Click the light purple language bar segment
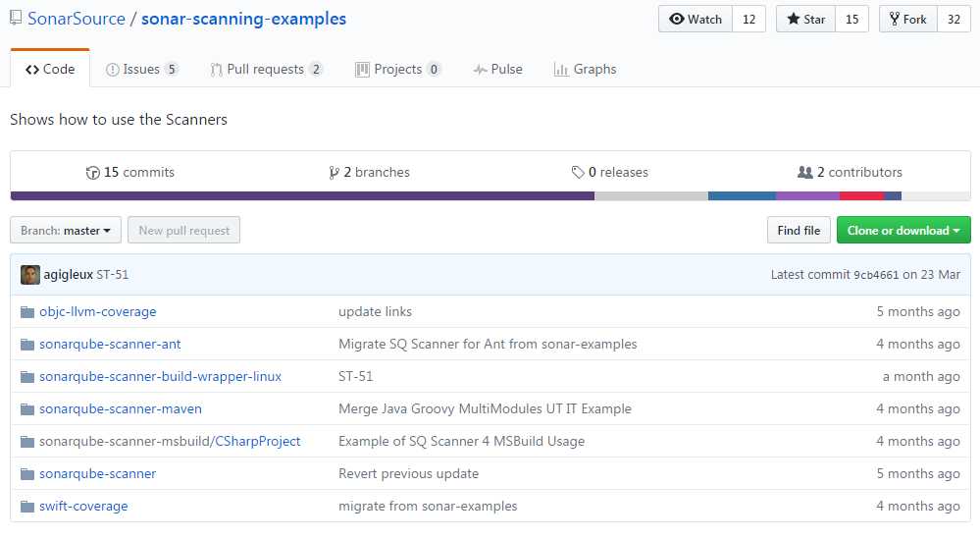This screenshot has height=540, width=980. click(x=807, y=195)
